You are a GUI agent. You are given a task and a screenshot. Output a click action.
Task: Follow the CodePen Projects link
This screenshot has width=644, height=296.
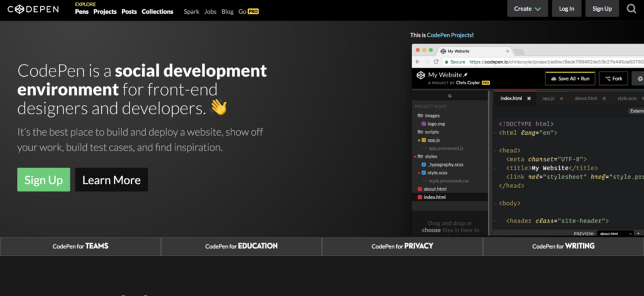(x=449, y=35)
